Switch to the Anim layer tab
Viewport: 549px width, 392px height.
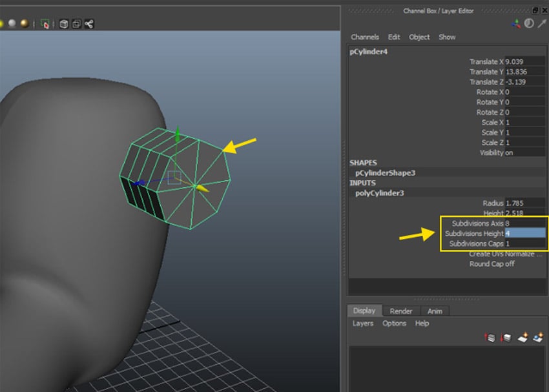[435, 311]
